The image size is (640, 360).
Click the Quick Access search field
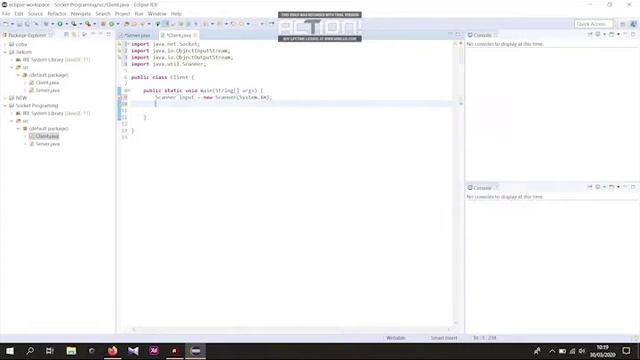click(x=593, y=24)
